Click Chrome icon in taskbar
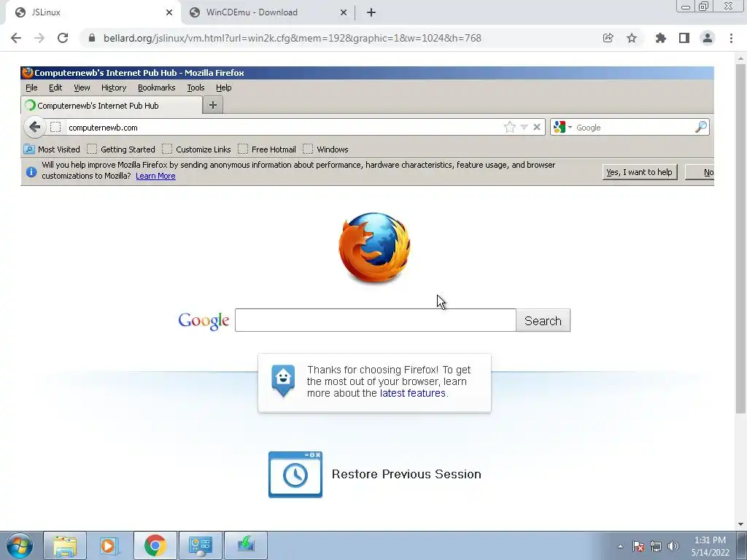Viewport: 747px width, 560px height. coord(155,545)
